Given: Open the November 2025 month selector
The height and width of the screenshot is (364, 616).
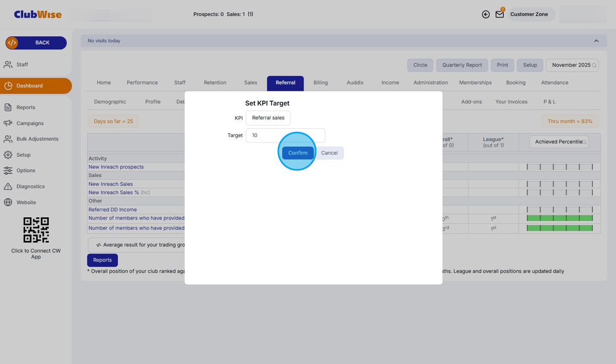Looking at the screenshot, I should (573, 65).
